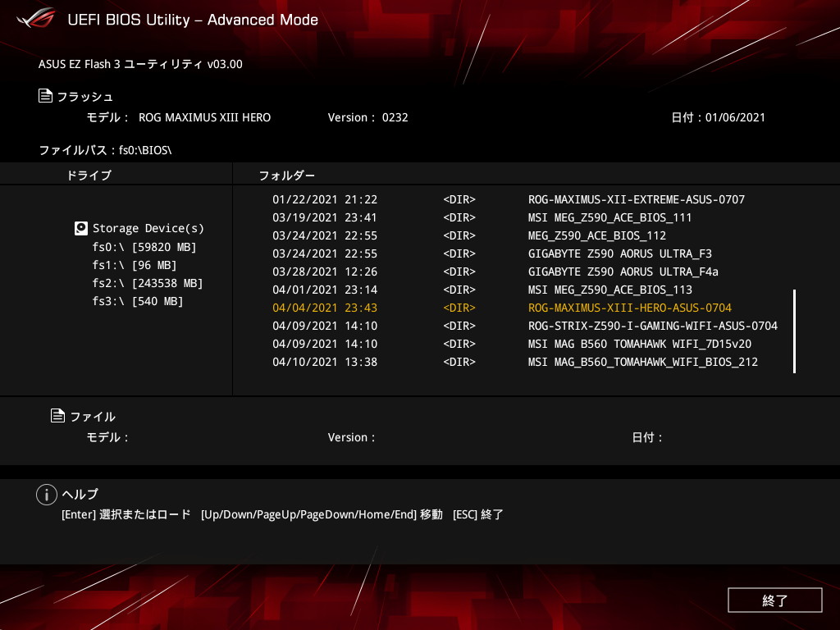Open folder MSI MAG B560 TOMAHAWK WIFI_7D15v20

pyautogui.click(x=640, y=345)
